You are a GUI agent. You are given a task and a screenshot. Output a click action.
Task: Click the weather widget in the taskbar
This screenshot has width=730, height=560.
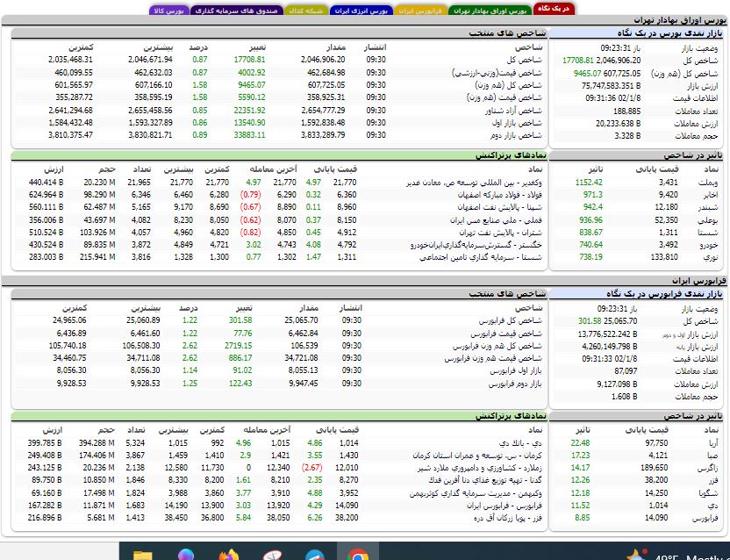click(x=677, y=556)
